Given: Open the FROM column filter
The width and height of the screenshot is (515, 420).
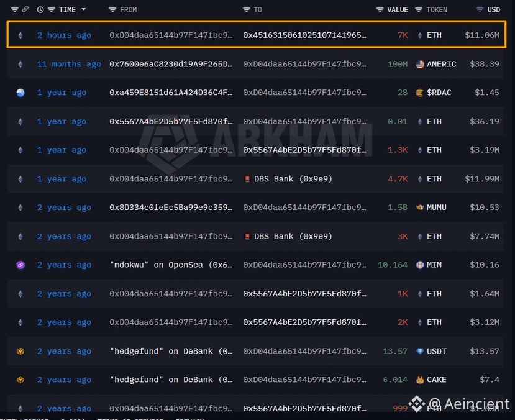Looking at the screenshot, I should (x=112, y=10).
